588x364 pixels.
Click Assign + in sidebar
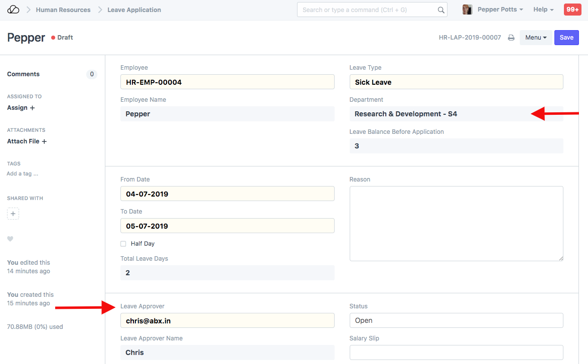(21, 108)
